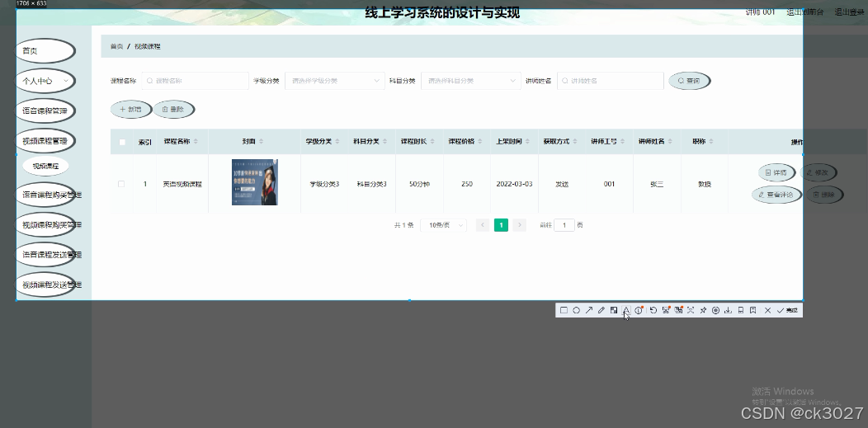Image resolution: width=868 pixels, height=428 pixels.
Task: Sort by 封面 column arrows
Action: (x=262, y=142)
